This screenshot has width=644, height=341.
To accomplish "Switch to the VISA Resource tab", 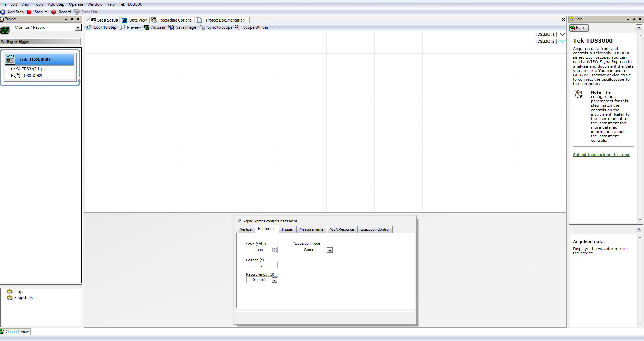I will [342, 229].
